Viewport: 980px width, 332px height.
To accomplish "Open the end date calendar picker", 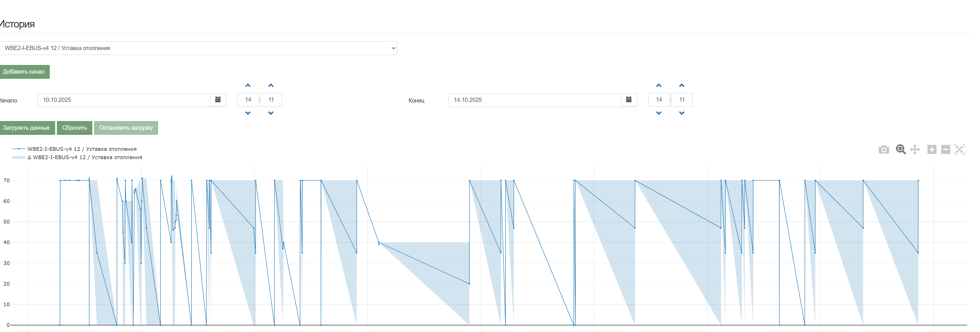I will [628, 100].
